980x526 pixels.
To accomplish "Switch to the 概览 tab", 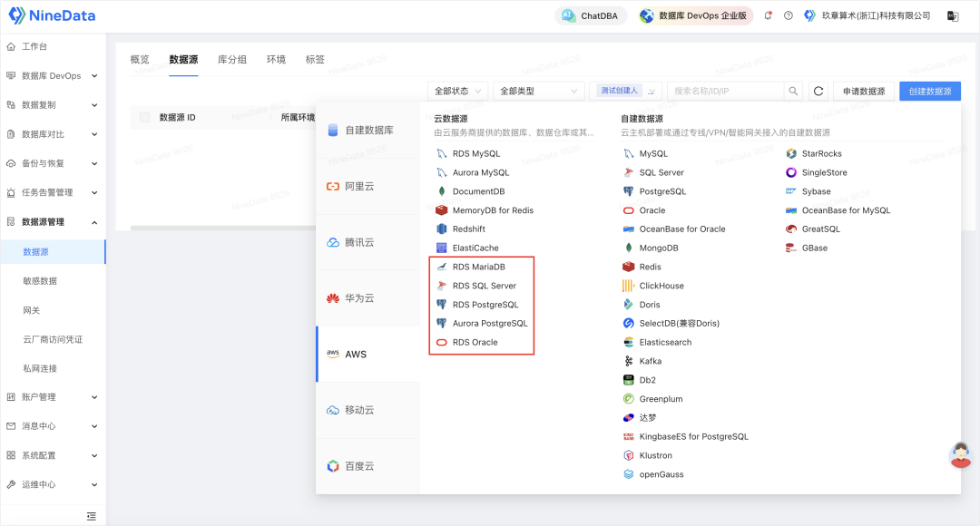I will point(140,59).
